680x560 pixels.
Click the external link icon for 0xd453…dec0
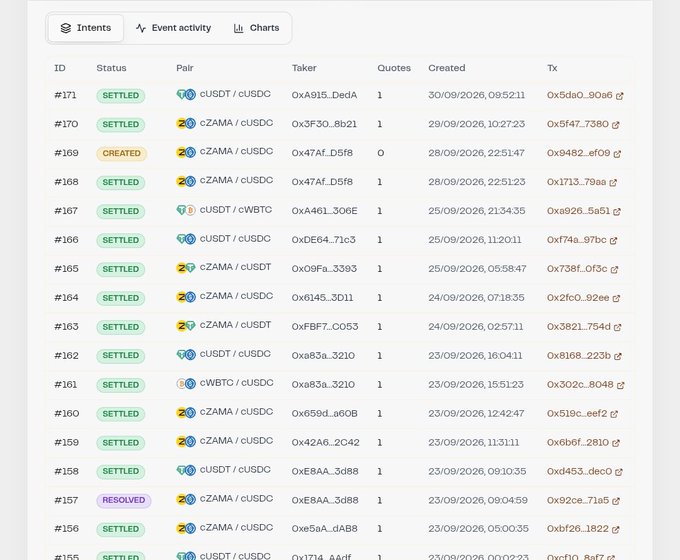[x=619, y=472]
